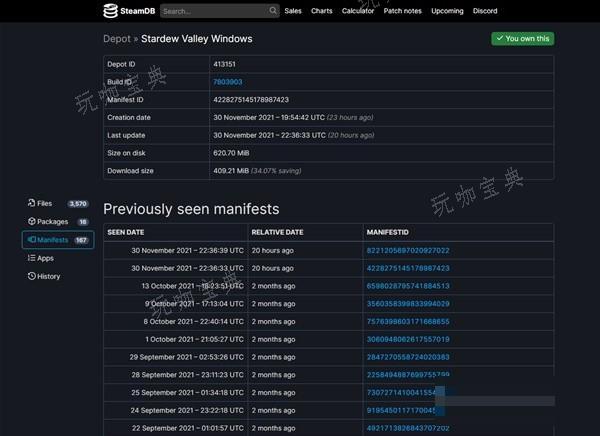
Task: Click the You own this button
Action: pos(522,39)
